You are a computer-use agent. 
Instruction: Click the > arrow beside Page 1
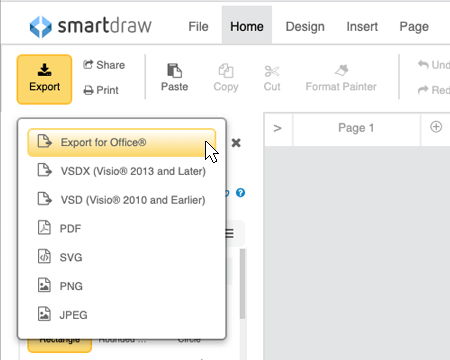click(x=277, y=128)
